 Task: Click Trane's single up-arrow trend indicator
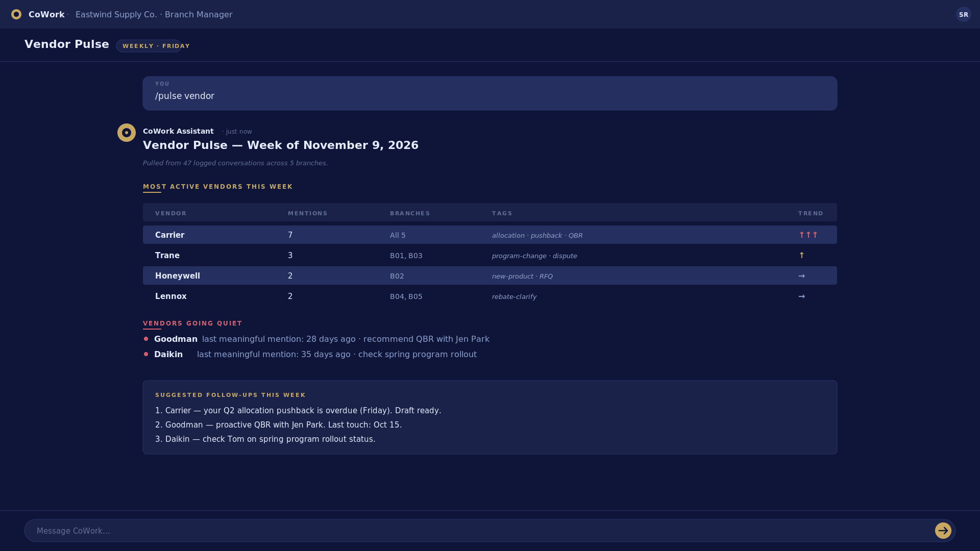click(801, 255)
